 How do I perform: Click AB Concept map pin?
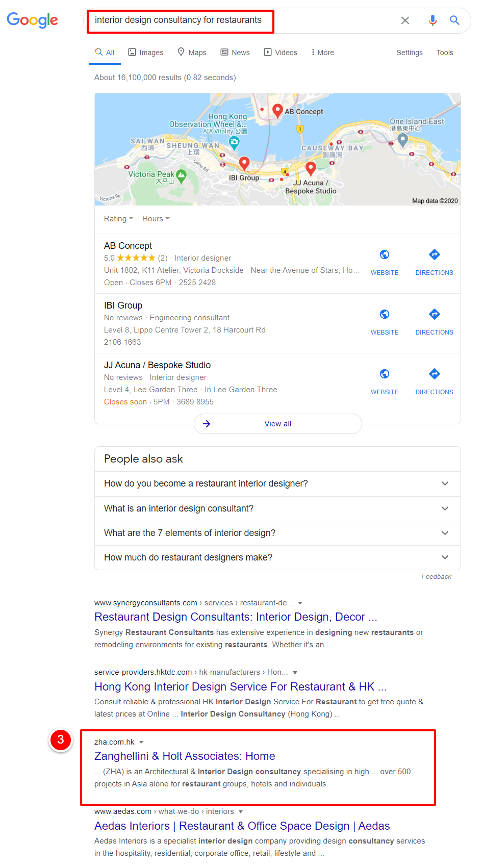pyautogui.click(x=277, y=111)
